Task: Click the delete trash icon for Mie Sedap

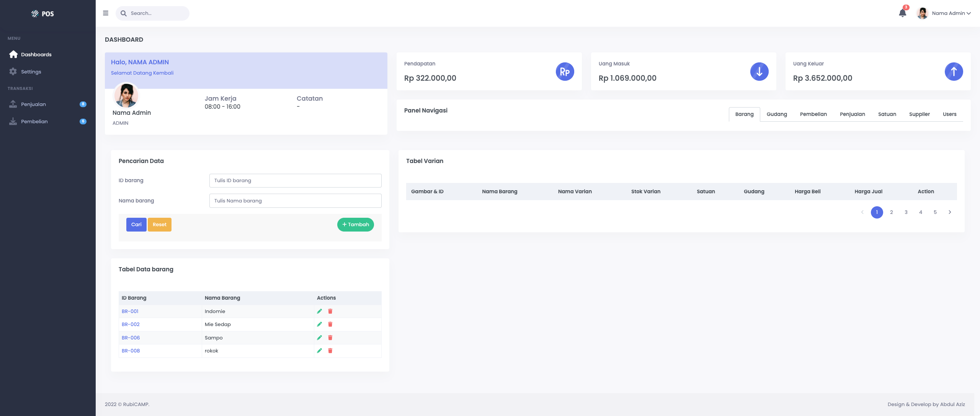Action: click(330, 324)
